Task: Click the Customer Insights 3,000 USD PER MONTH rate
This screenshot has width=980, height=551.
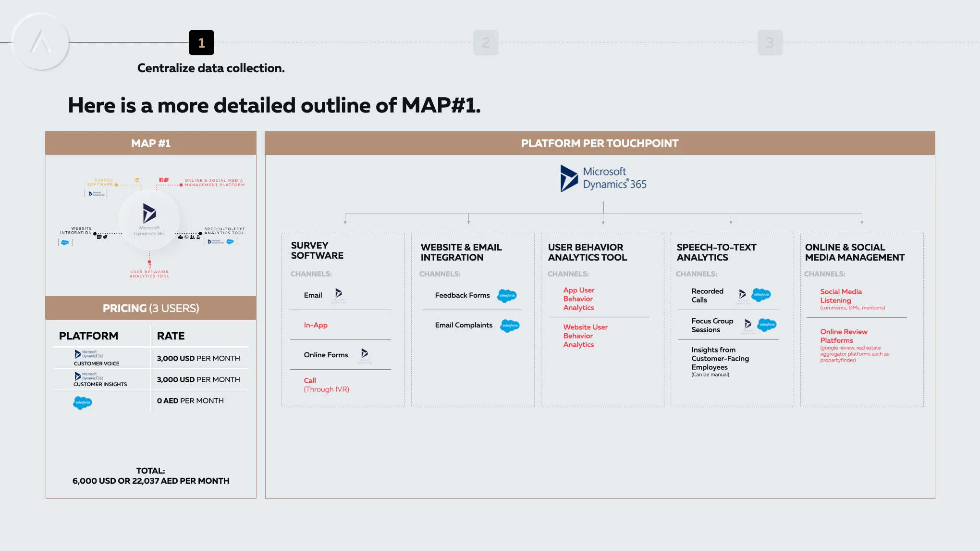Action: click(x=198, y=380)
